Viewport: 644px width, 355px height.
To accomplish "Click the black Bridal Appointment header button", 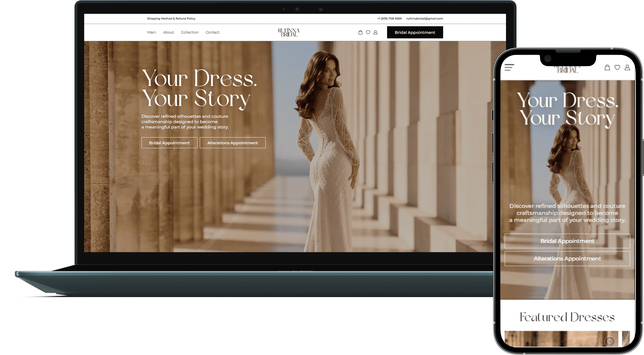I will [415, 32].
